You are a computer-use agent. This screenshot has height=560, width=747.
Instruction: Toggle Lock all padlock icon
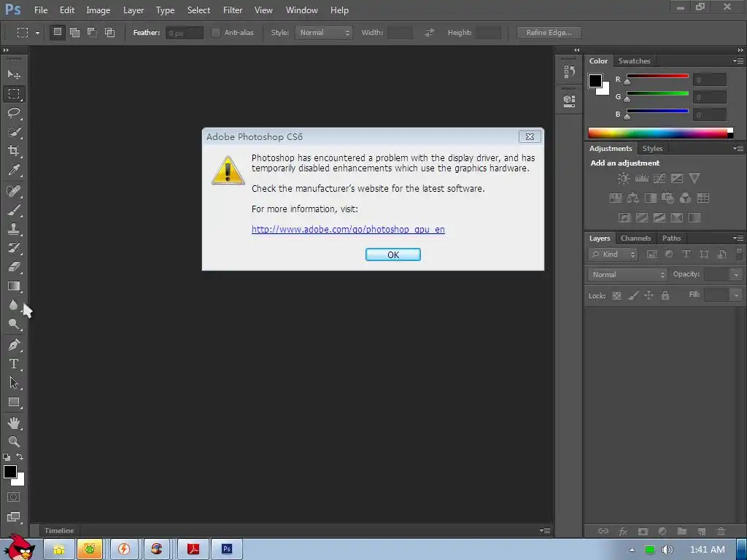click(665, 296)
